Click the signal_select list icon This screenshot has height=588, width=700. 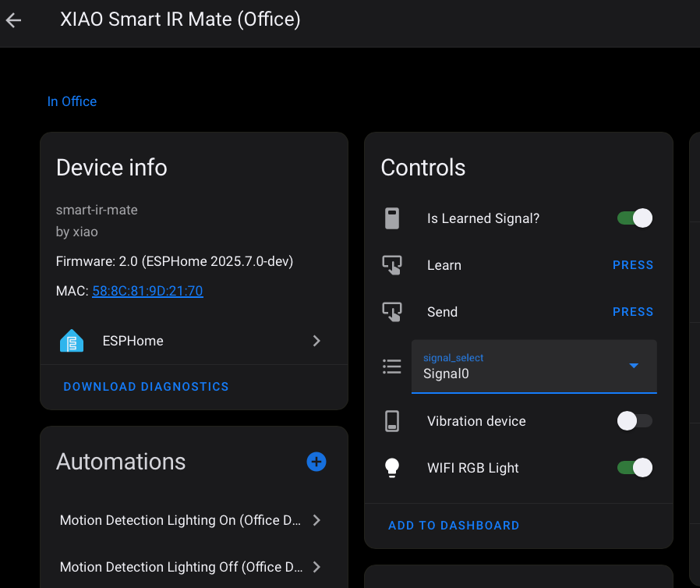tap(392, 367)
